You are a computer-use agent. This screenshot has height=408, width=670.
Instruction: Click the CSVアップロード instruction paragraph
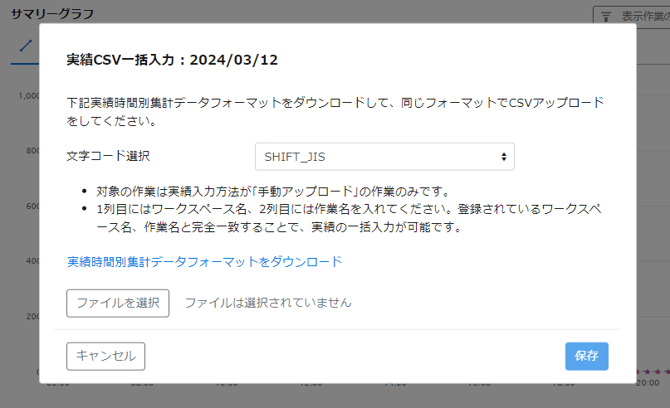tap(335, 111)
